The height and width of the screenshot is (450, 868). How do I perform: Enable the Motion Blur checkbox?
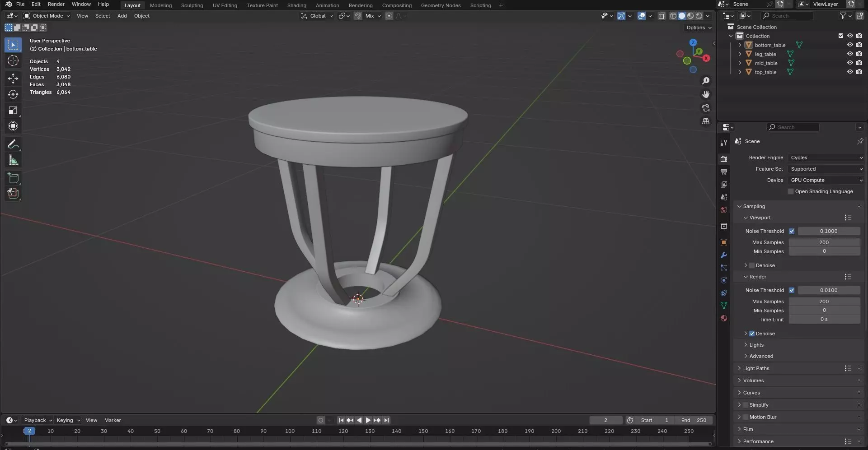[746, 417]
